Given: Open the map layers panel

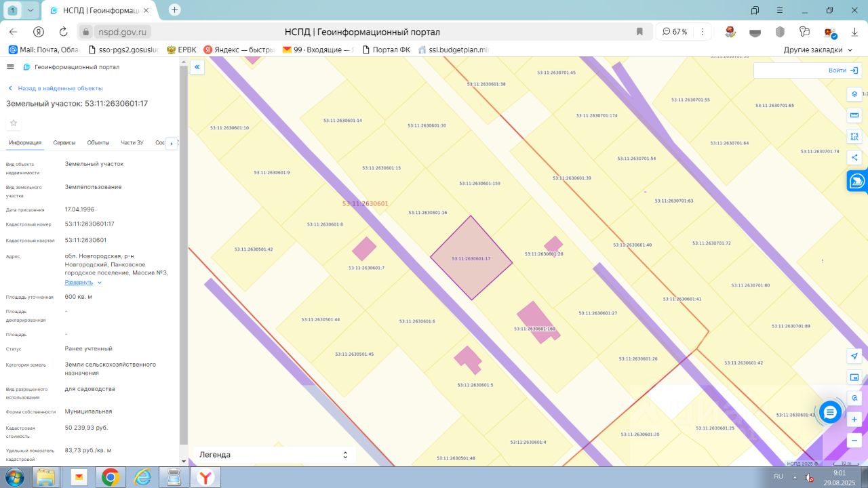Looking at the screenshot, I should click(x=854, y=94).
